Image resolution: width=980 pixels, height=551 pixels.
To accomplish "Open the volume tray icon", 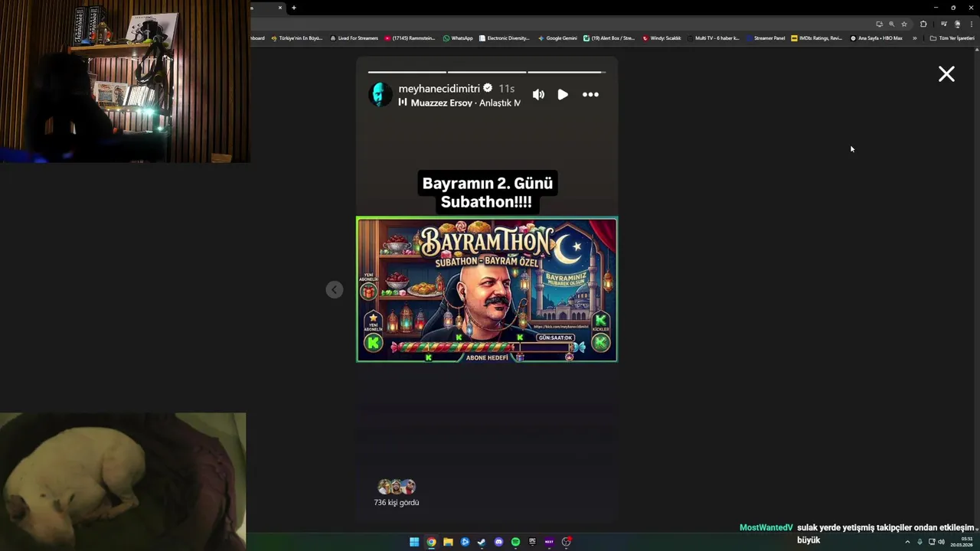I will [x=941, y=542].
